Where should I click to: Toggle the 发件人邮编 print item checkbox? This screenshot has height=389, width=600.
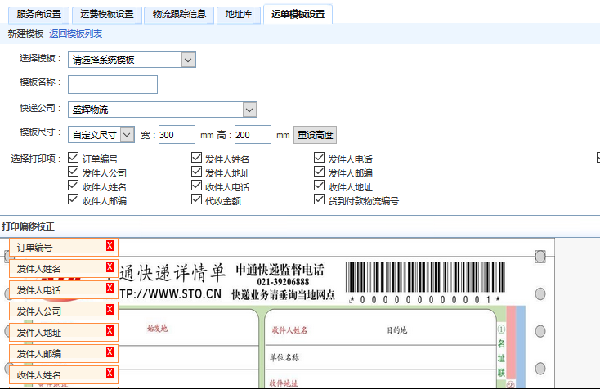click(x=320, y=171)
